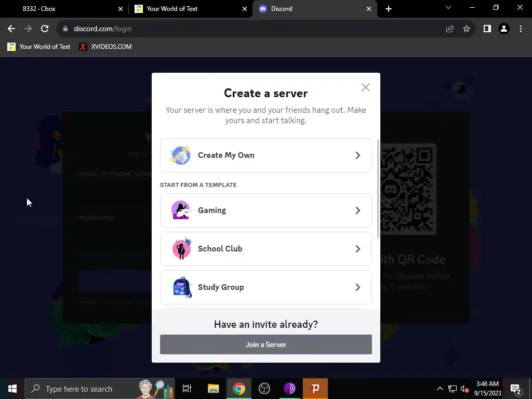Click the share page icon
Screen dimensions: 532x399
(x=450, y=29)
